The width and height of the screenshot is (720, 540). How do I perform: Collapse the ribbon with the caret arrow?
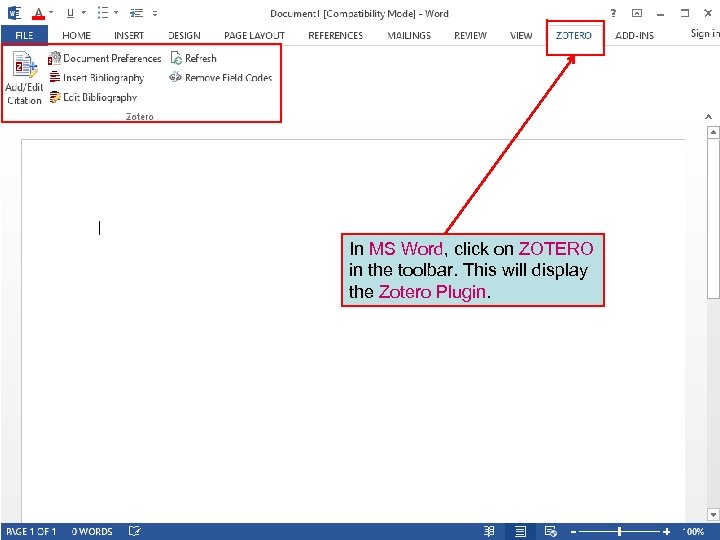tap(709, 117)
